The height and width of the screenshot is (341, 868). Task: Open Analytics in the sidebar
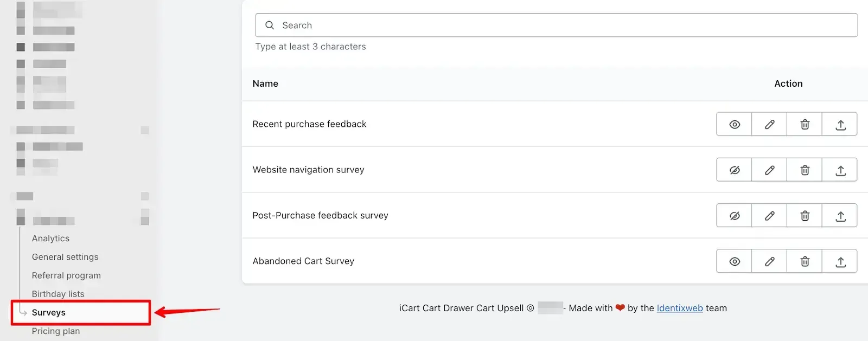(50, 238)
